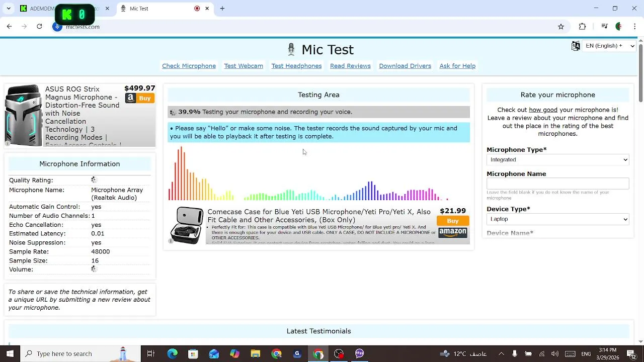Open Microsoft Store from taskbar
644x362 pixels.
tap(193, 353)
